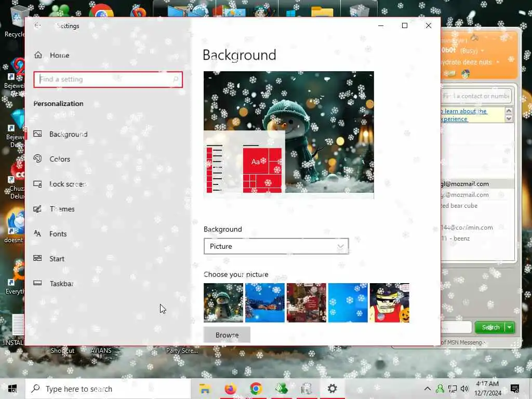Select the Party Scre... desktop item label
The width and height of the screenshot is (532, 399).
tap(182, 351)
